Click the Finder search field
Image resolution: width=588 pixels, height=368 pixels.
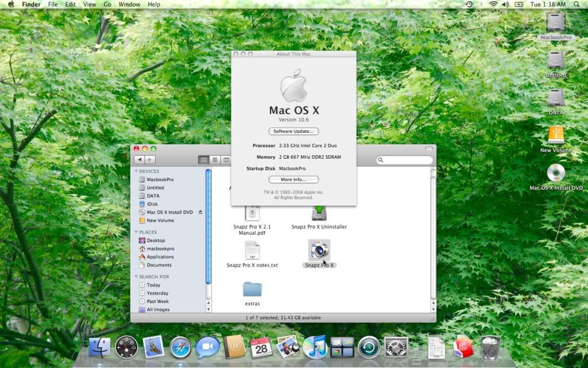[x=405, y=160]
